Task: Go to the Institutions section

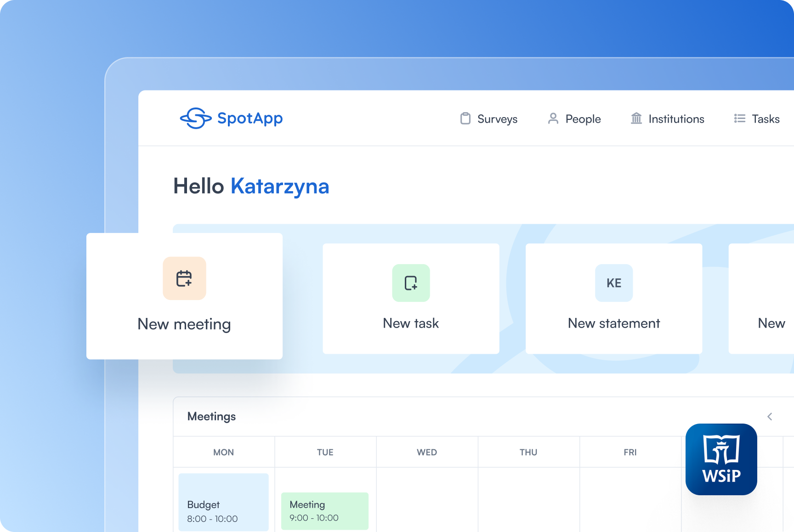Action: (668, 119)
